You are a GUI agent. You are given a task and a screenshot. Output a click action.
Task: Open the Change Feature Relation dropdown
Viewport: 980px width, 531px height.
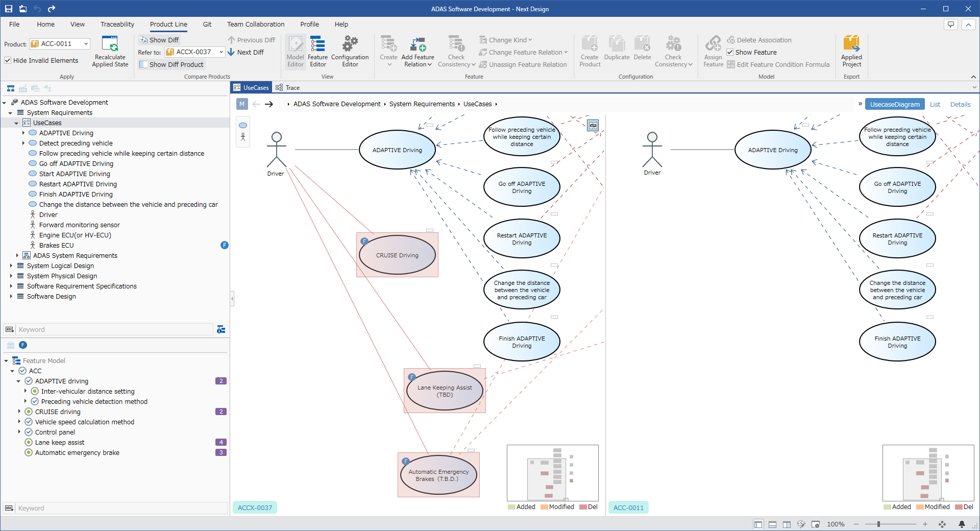523,52
